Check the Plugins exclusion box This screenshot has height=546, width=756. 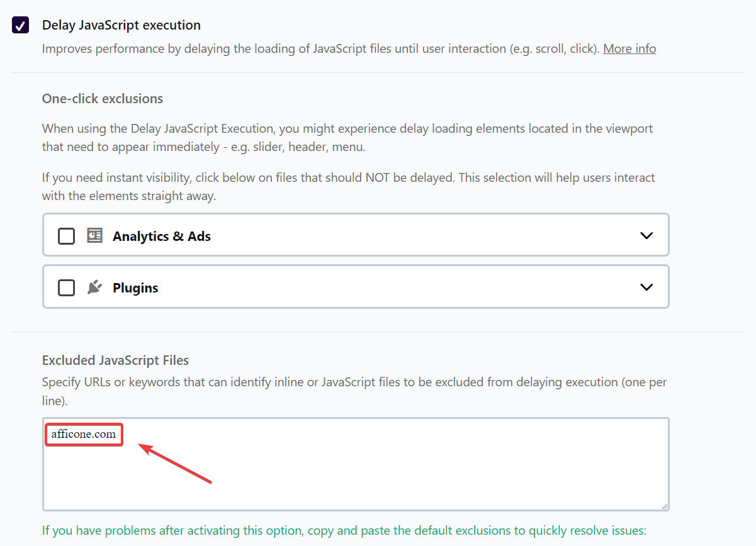[66, 287]
